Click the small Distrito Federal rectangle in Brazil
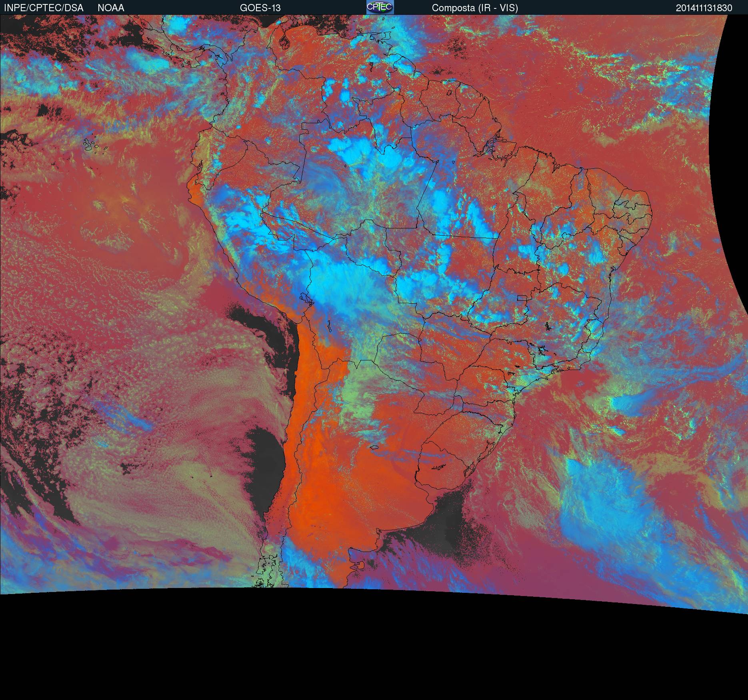The height and width of the screenshot is (700, 748). tap(522, 298)
